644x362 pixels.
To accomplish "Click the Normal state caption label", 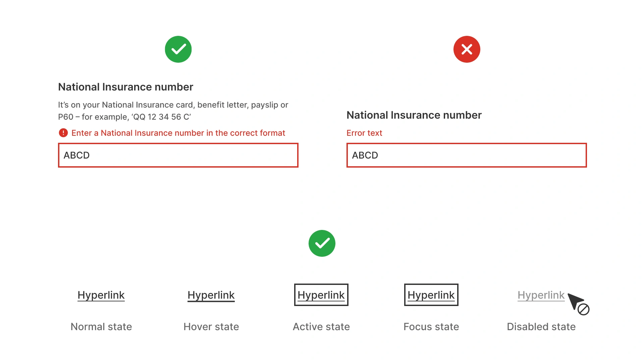I will click(101, 326).
